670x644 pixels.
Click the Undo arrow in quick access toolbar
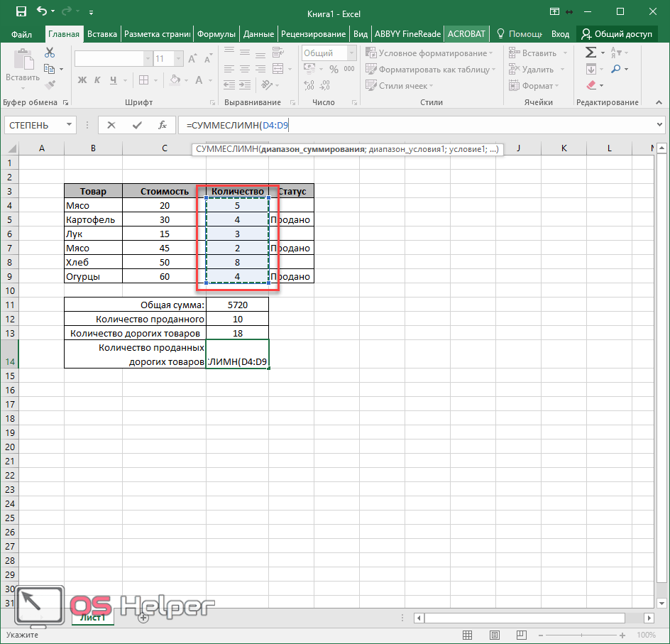pyautogui.click(x=42, y=11)
